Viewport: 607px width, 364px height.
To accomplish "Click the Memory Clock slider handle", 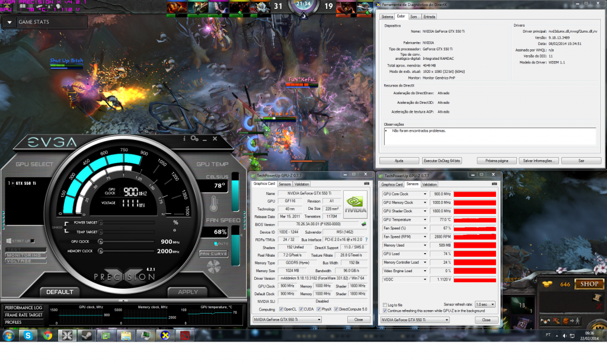I will click(x=100, y=251).
